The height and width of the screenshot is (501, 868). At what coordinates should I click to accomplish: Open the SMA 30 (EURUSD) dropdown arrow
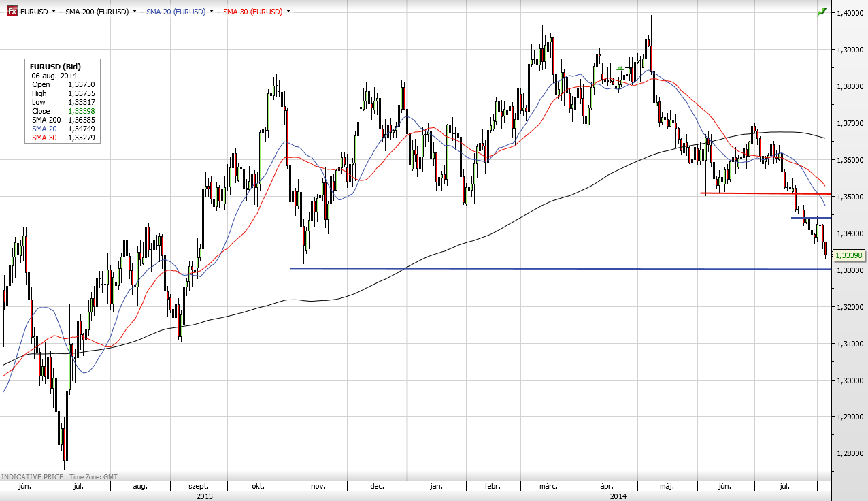click(289, 12)
